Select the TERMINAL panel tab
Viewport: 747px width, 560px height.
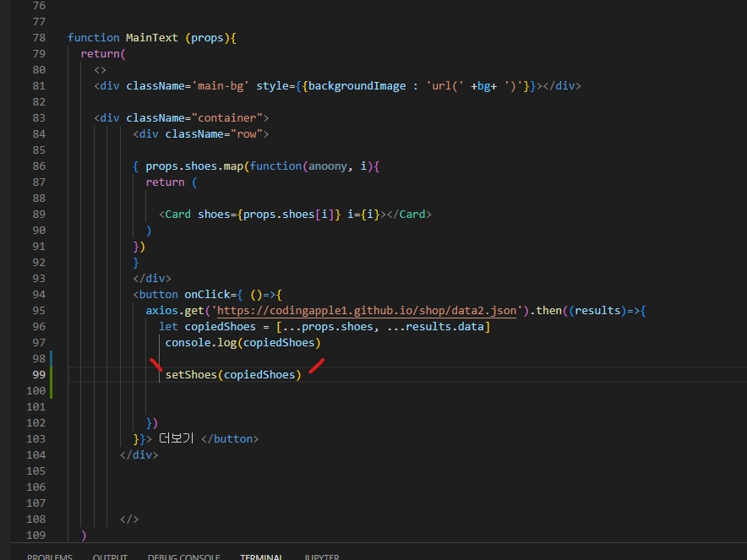pos(262,556)
